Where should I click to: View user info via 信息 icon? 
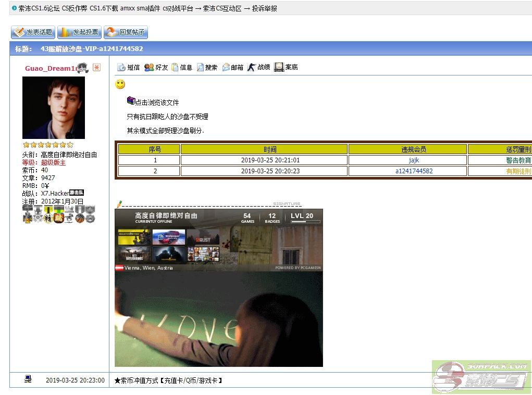(182, 67)
